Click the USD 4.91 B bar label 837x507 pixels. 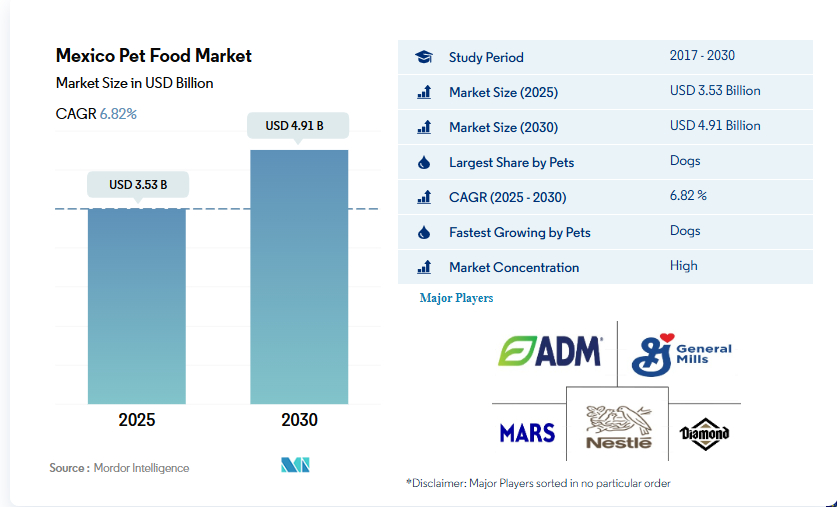point(299,126)
